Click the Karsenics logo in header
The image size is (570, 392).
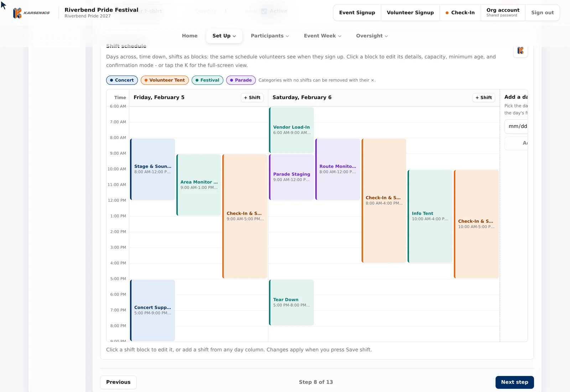tap(31, 13)
